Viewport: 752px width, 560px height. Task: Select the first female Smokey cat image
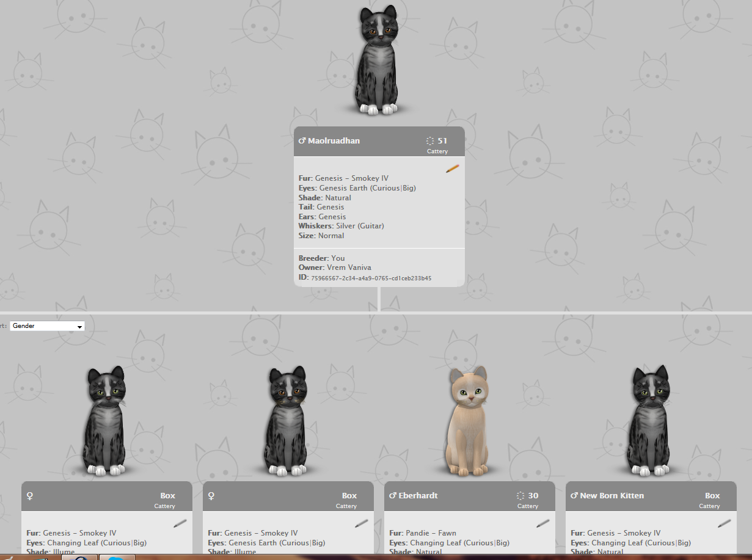click(x=104, y=421)
